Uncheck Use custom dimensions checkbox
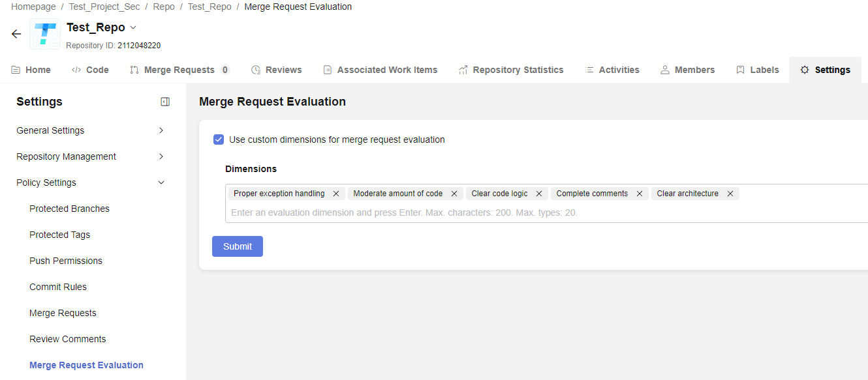The width and height of the screenshot is (868, 380). [x=219, y=139]
